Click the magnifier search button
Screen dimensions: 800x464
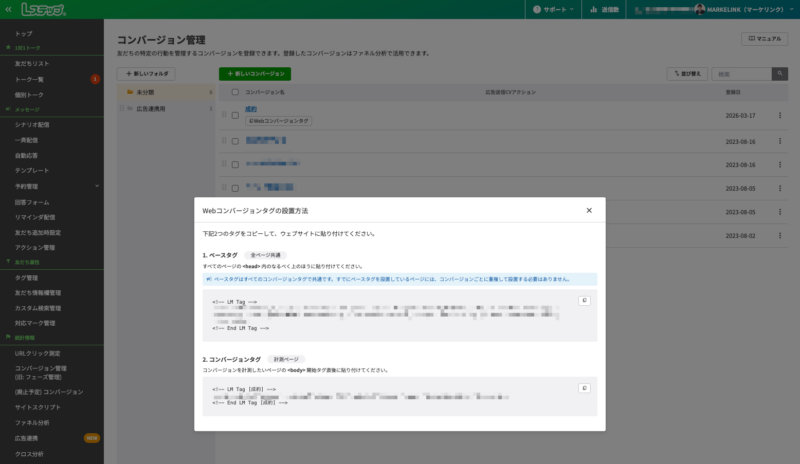(x=779, y=74)
